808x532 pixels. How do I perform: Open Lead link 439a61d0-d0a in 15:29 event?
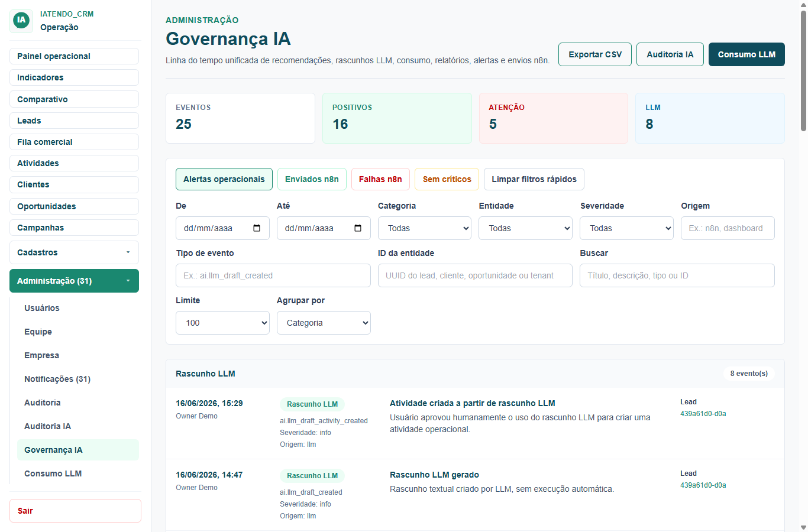click(703, 414)
